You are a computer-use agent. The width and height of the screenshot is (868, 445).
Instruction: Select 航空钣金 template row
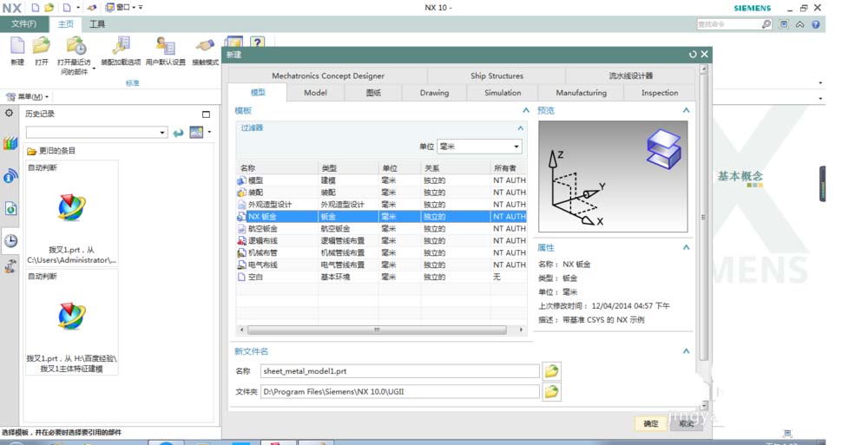(x=381, y=229)
